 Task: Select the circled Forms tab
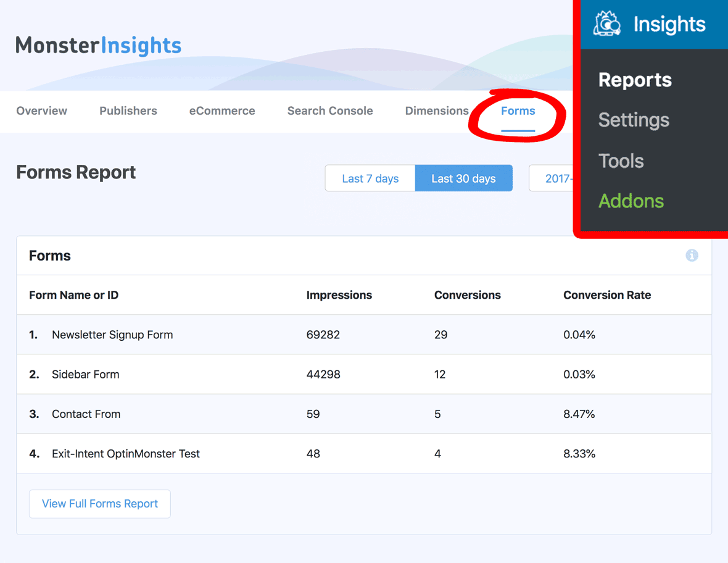pyautogui.click(x=518, y=111)
